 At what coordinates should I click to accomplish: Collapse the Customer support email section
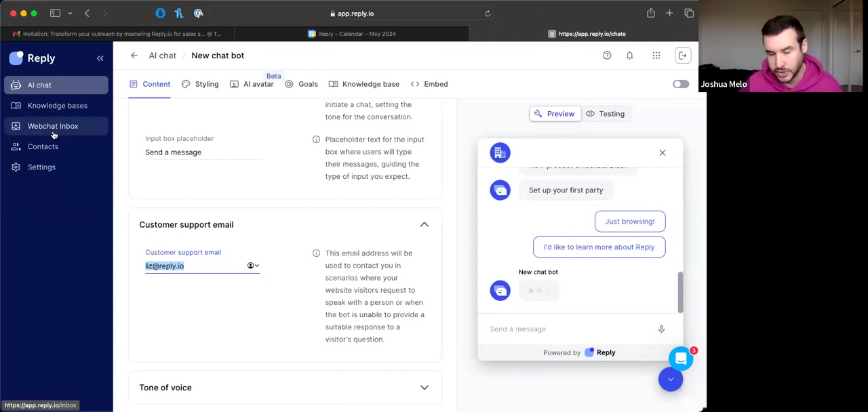(425, 225)
